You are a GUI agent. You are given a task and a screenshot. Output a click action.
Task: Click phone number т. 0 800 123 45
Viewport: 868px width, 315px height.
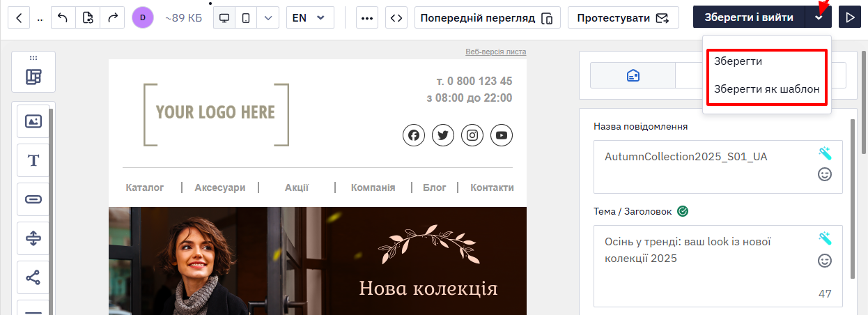(x=474, y=81)
